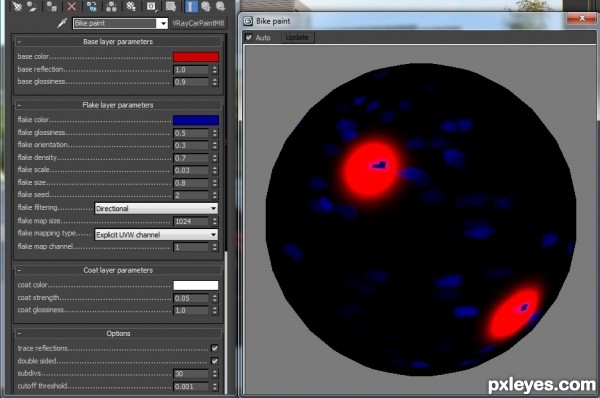
Task: Click Put Material to Scene icon
Action: (x=32, y=6)
